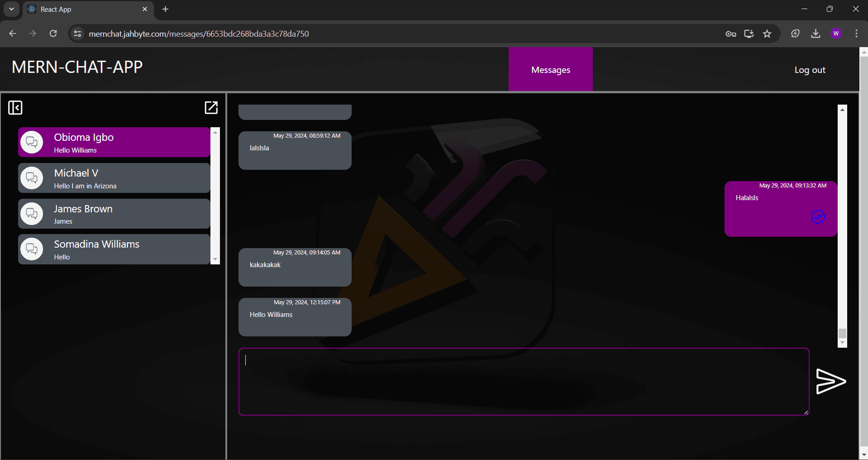Click the MERN-CHAT-APP title
Image resolution: width=868 pixels, height=460 pixels.
pyautogui.click(x=77, y=67)
